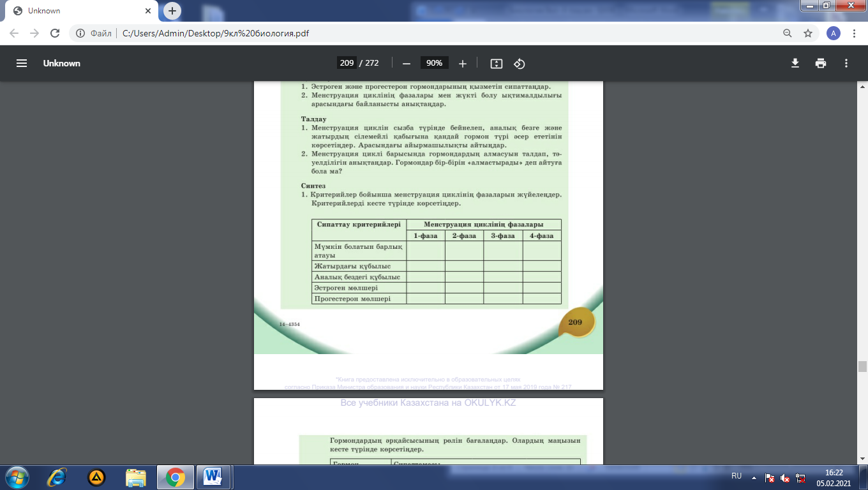Rotate the PDF counterclockwise
This screenshot has height=490, width=868.
click(x=520, y=63)
